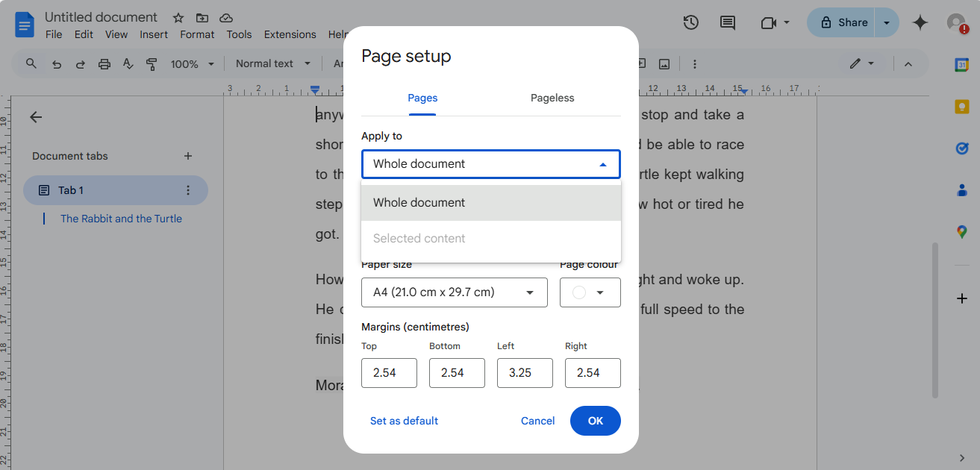The width and height of the screenshot is (980, 470).
Task: Open Google Tasks side panel icon
Action: [x=961, y=148]
